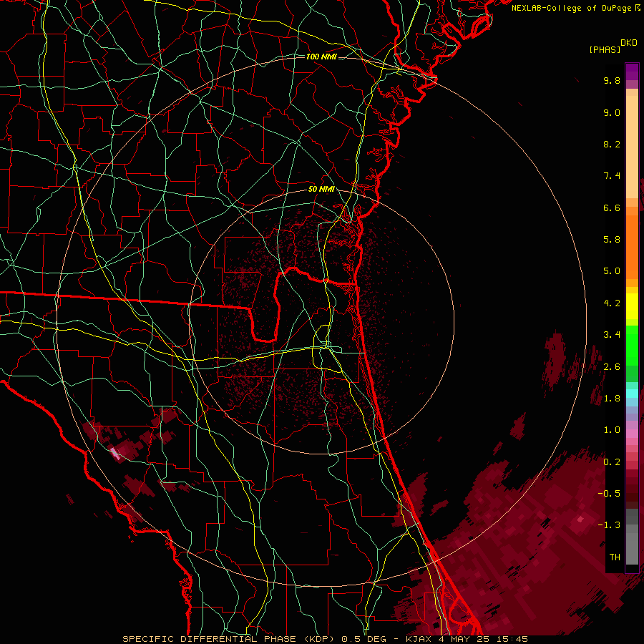Pick the cyan segment of the color bar
Viewport: 644px width, 644px height.
pos(632,394)
